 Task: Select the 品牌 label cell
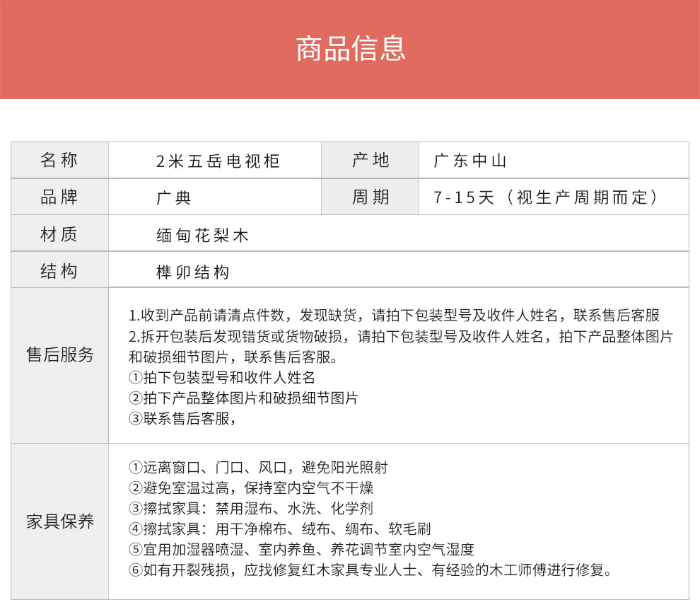pos(59,197)
